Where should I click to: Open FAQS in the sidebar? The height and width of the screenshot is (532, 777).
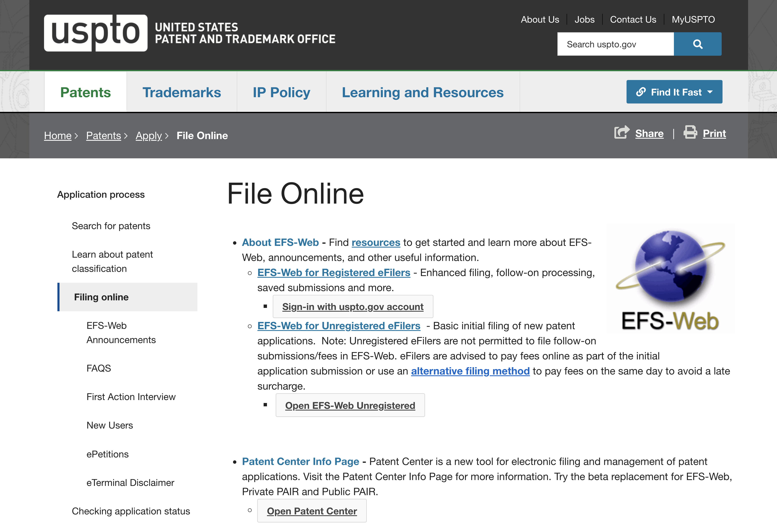(x=99, y=368)
